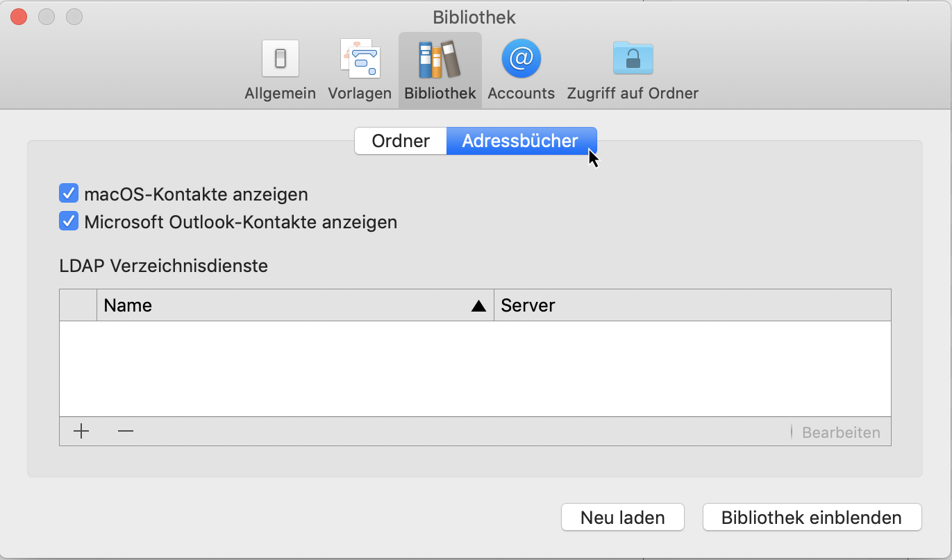
Task: Switch to the Ordner tab
Action: [x=401, y=140]
